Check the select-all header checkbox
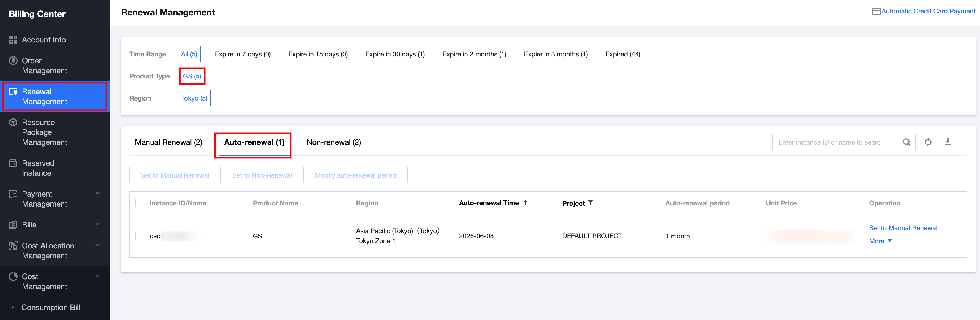Screen dimensions: 980x320 click(x=140, y=203)
